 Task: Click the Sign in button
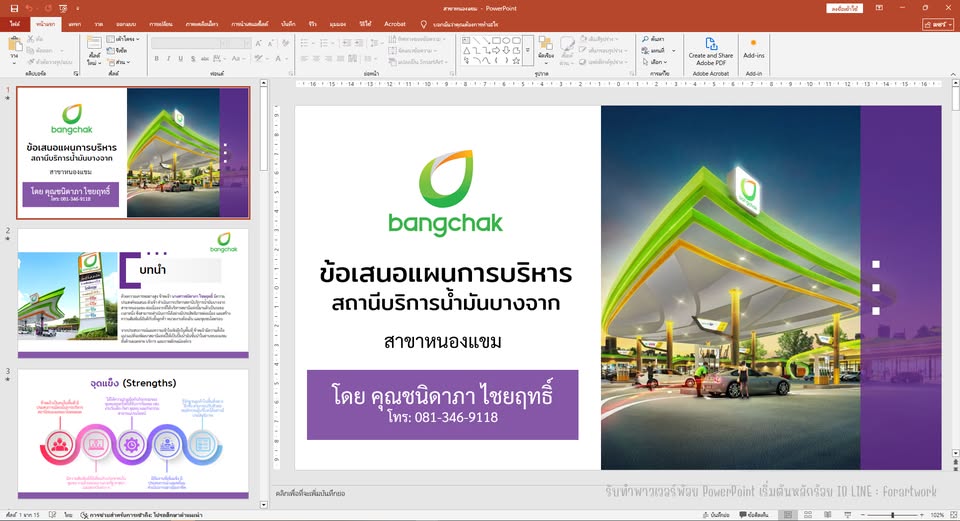coord(844,8)
